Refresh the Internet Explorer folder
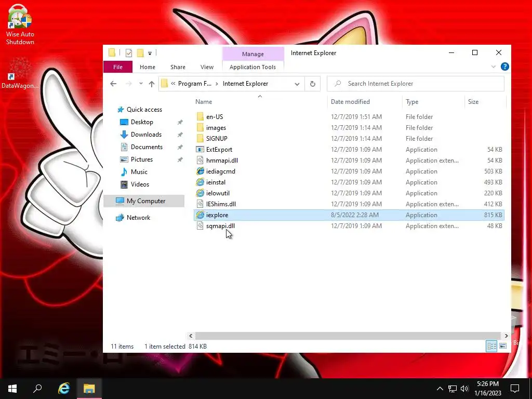 pos(312,84)
